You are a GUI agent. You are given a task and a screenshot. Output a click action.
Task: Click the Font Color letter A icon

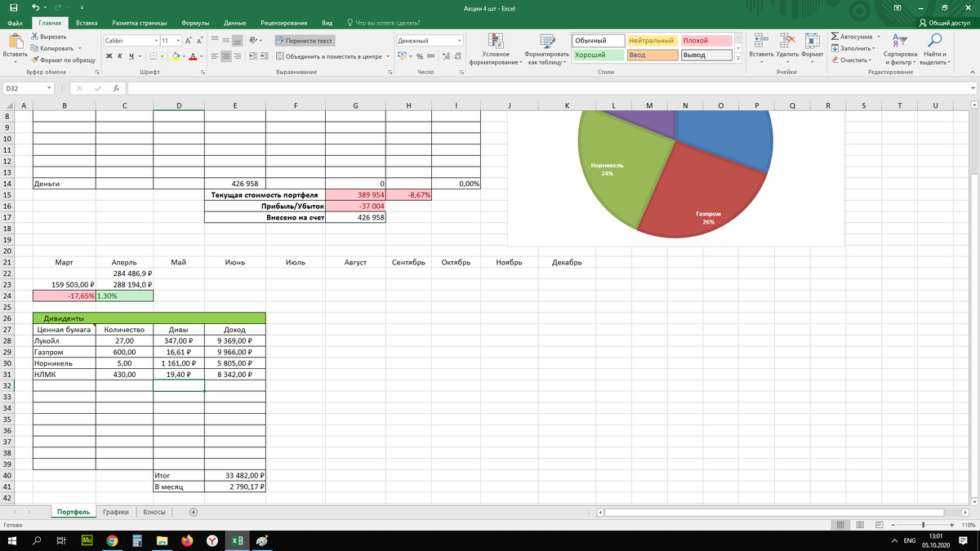(191, 56)
